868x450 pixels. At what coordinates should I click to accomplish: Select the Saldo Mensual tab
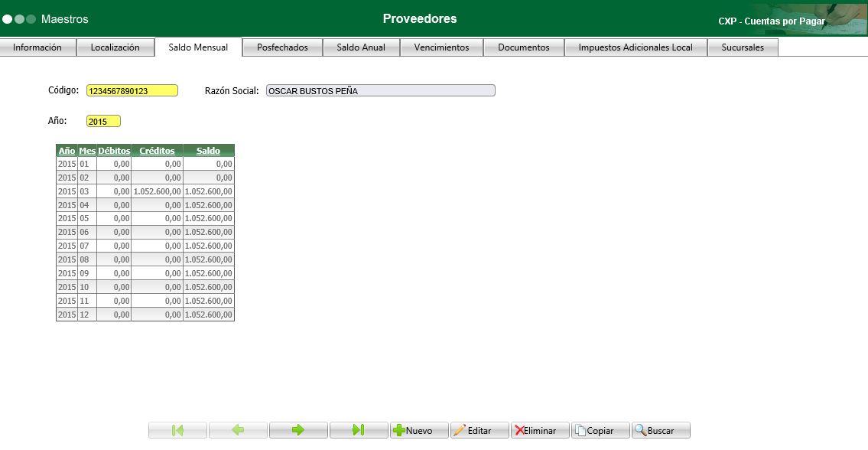(198, 47)
